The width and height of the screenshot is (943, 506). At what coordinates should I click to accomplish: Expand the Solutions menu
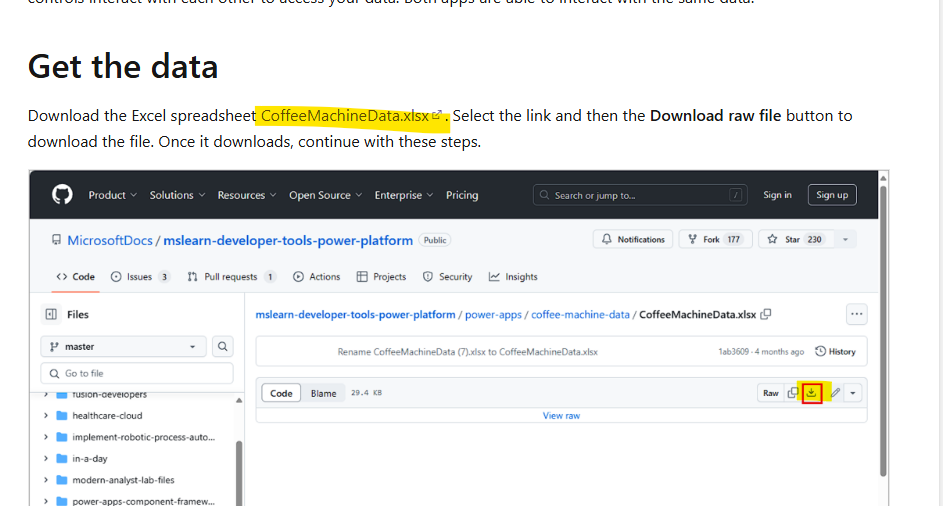[x=177, y=195]
